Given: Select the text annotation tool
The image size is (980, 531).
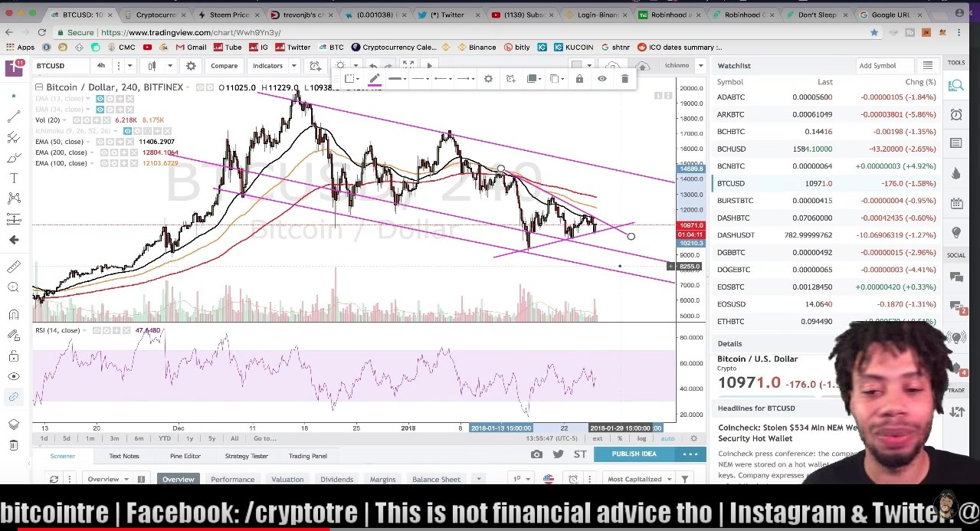Looking at the screenshot, I should point(14,178).
